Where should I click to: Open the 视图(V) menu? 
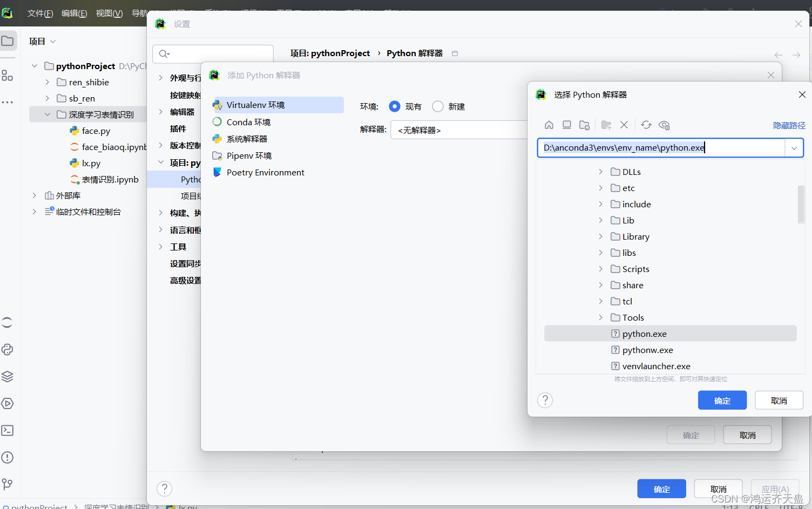click(109, 13)
